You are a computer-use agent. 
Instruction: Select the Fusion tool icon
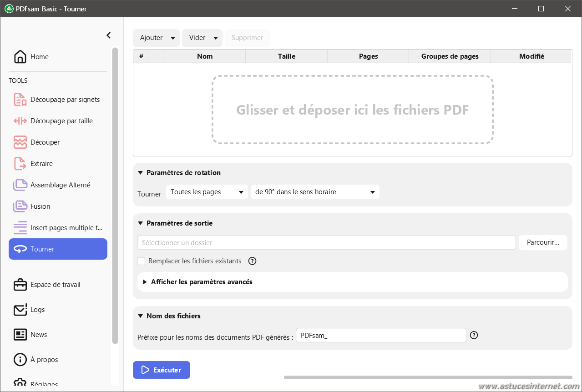coord(20,206)
